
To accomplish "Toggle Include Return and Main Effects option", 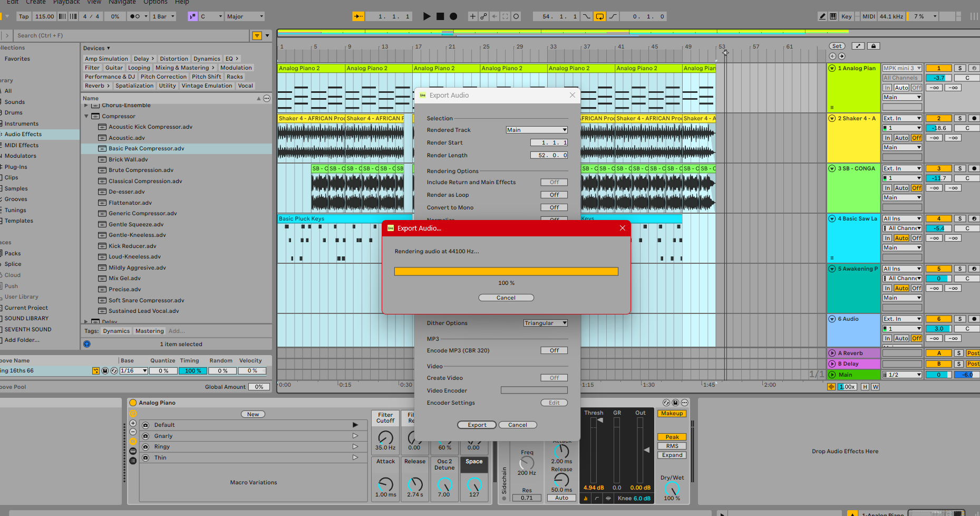I will (x=554, y=182).
